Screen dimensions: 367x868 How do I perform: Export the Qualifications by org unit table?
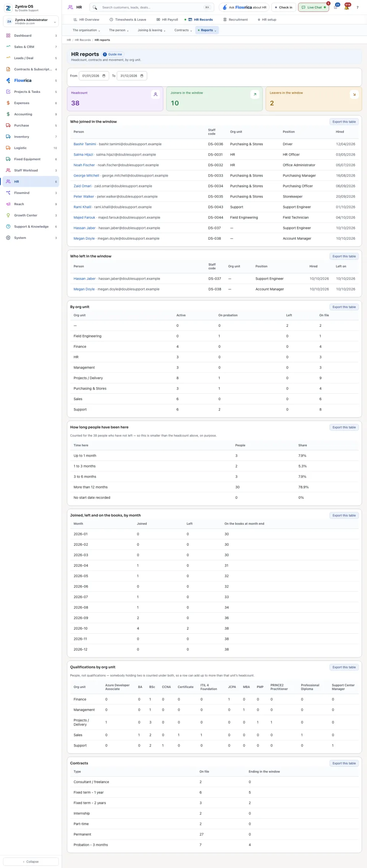344,667
